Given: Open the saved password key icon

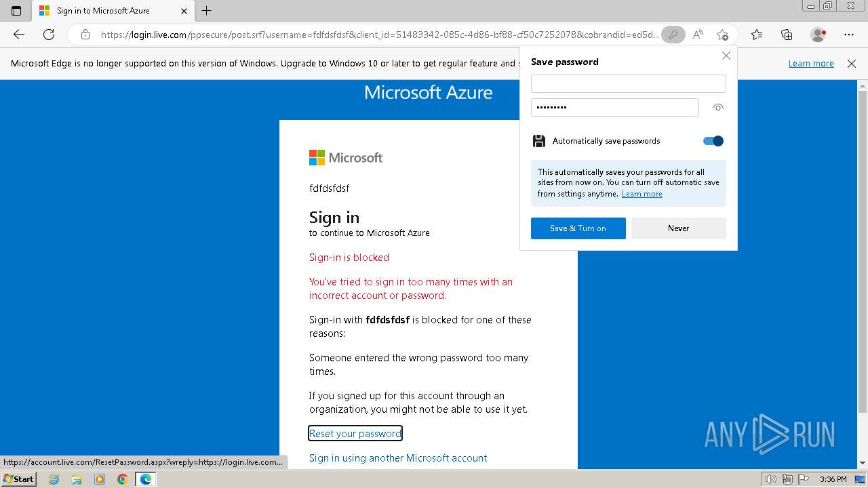Looking at the screenshot, I should pyautogui.click(x=673, y=35).
